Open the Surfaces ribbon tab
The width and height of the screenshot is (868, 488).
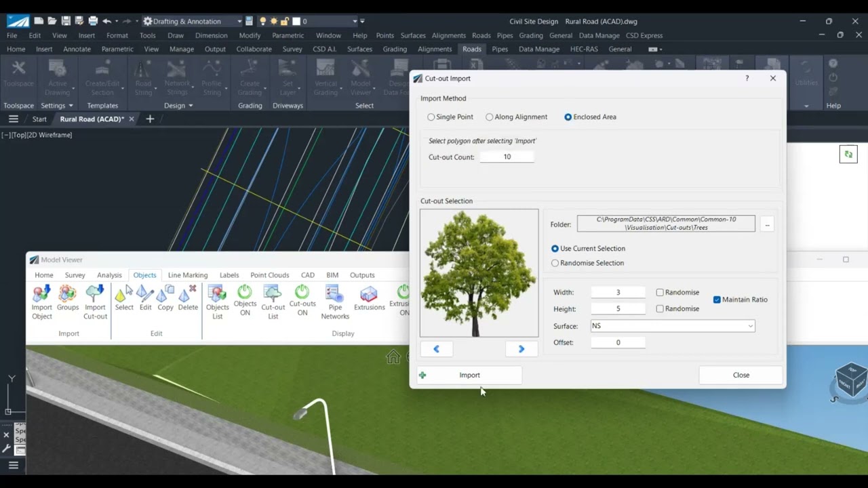[359, 49]
